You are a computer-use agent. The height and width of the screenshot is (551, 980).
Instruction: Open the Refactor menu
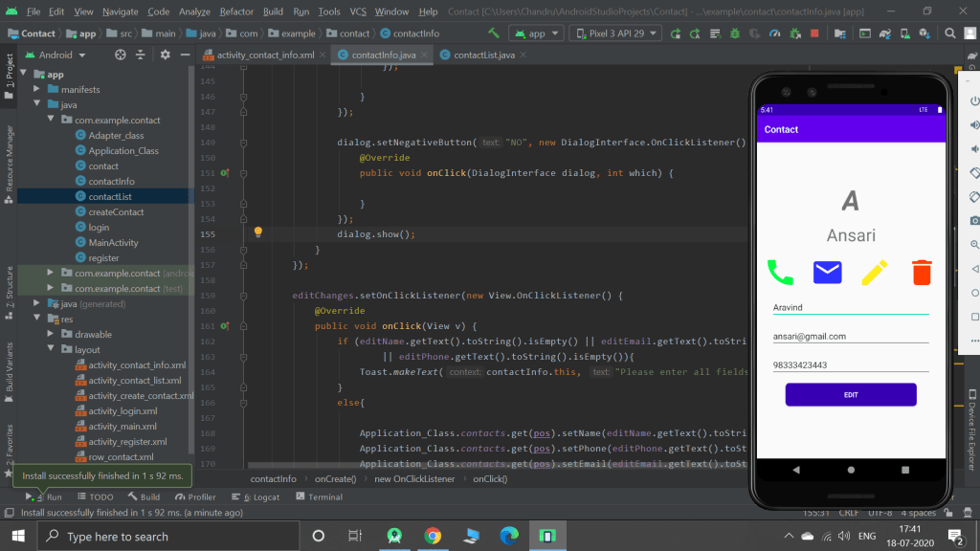[x=236, y=11]
